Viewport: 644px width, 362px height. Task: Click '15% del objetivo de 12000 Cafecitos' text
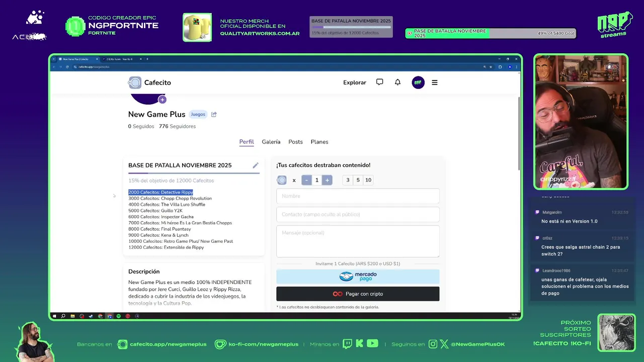coord(171,180)
